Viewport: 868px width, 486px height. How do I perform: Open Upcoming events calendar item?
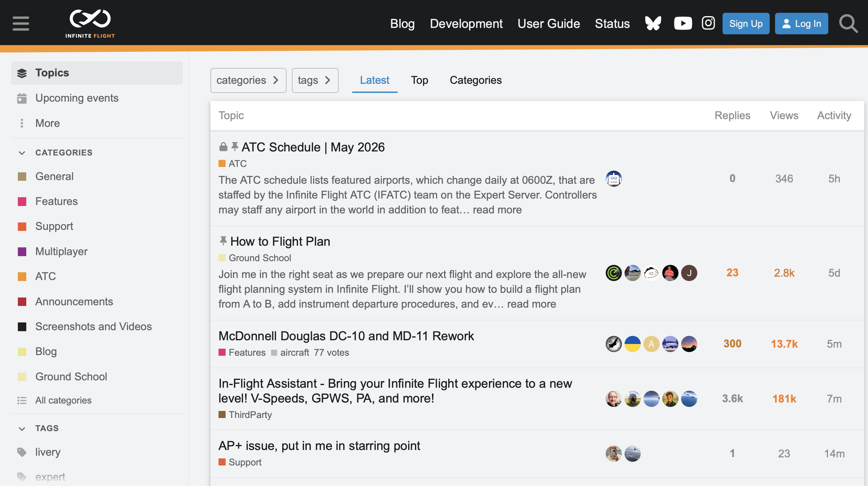click(76, 98)
